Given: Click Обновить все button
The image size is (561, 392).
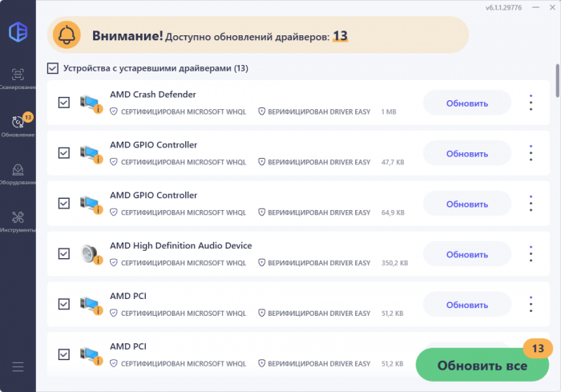Looking at the screenshot, I should pos(482,366).
